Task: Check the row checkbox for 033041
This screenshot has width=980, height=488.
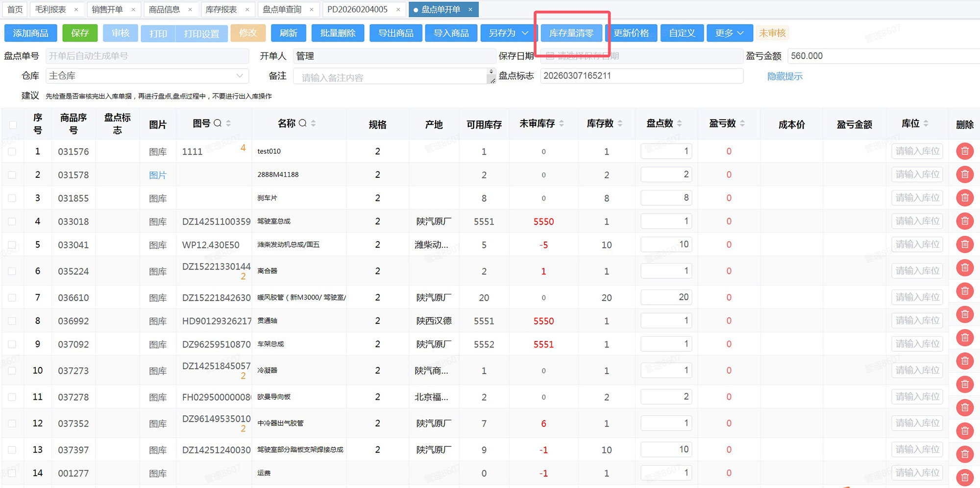Action: point(12,244)
